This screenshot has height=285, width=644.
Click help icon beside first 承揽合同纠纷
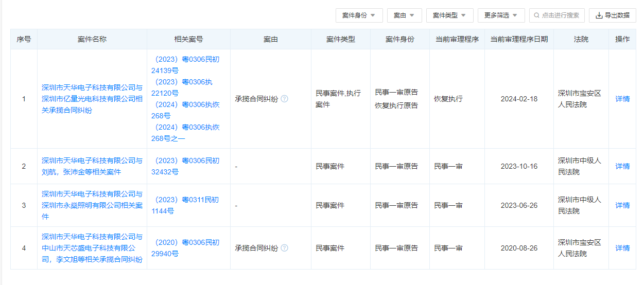(284, 99)
